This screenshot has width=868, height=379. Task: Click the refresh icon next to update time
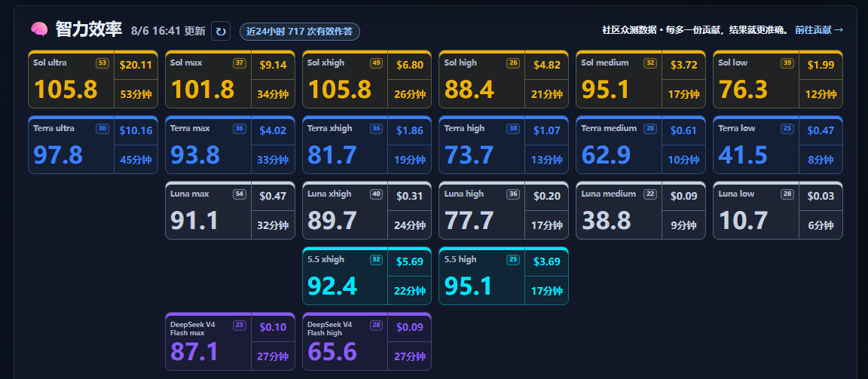pos(220,31)
